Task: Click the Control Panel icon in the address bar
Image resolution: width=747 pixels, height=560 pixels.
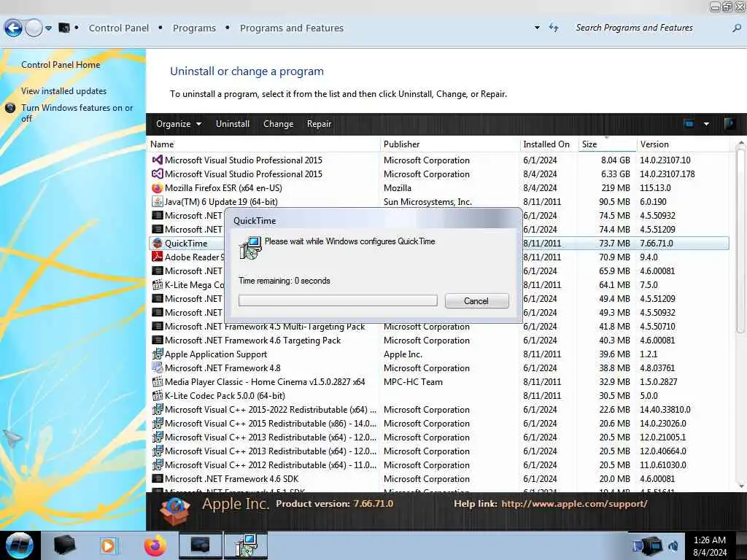Action: (64, 28)
